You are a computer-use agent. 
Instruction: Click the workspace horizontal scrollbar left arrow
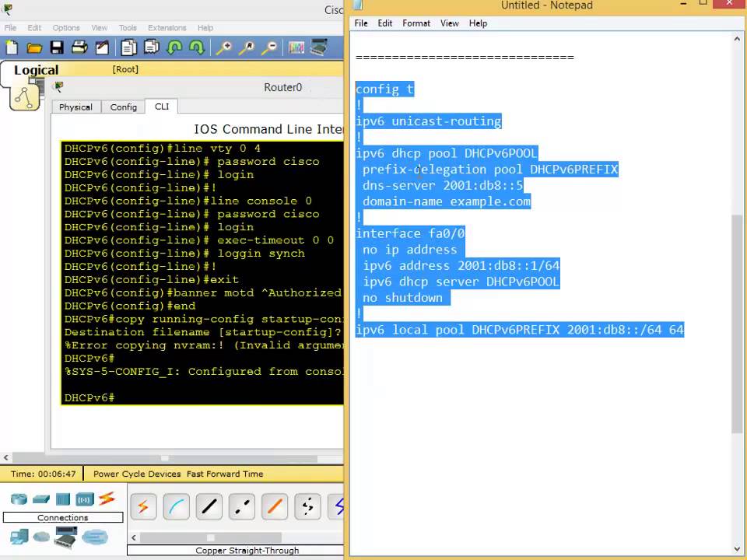click(5, 458)
